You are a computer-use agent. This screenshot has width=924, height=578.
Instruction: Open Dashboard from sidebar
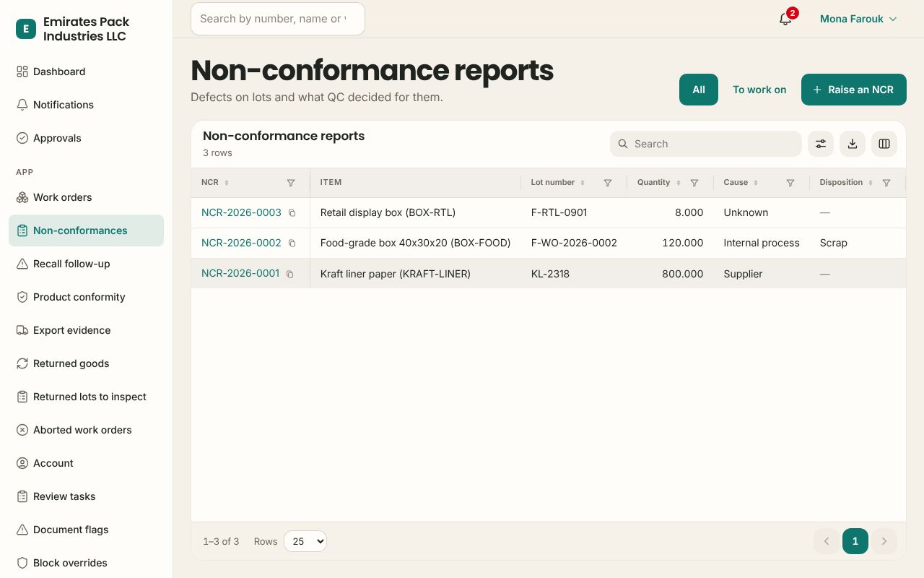[86, 72]
